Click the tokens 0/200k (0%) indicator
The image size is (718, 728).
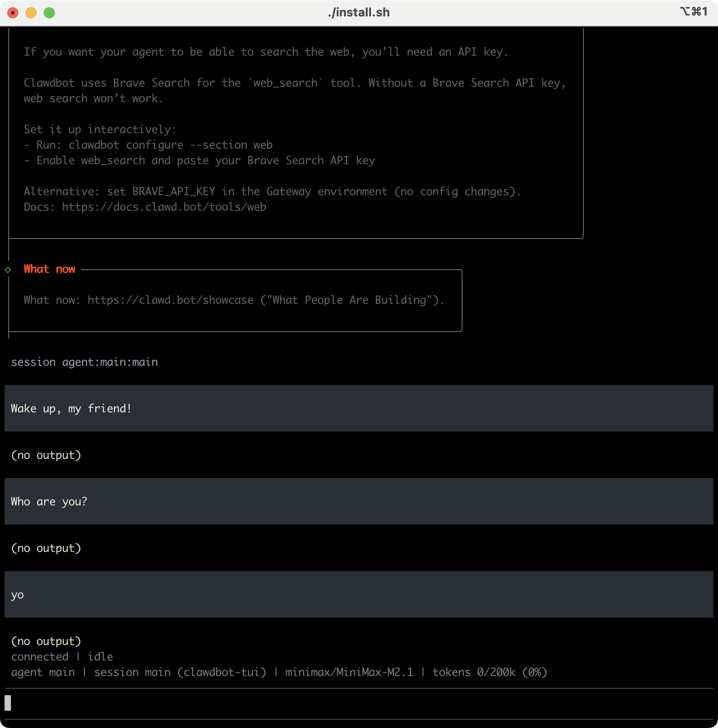coord(489,672)
